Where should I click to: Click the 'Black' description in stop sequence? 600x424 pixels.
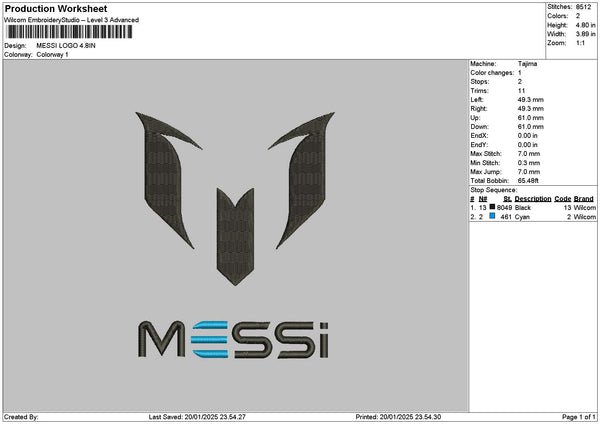coord(523,208)
